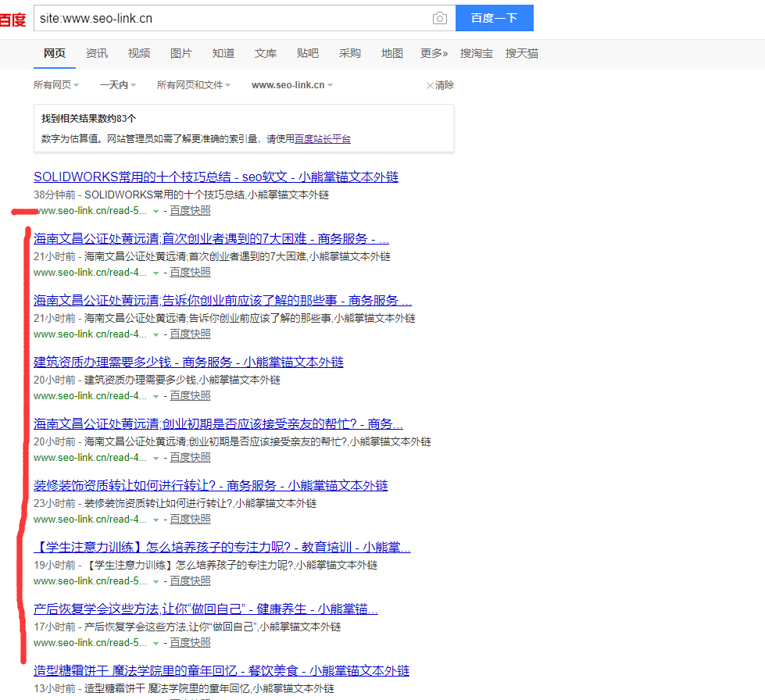Open 产后恢复学会这些方法 result
Image resolution: width=765 pixels, height=700 pixels.
pos(206,609)
